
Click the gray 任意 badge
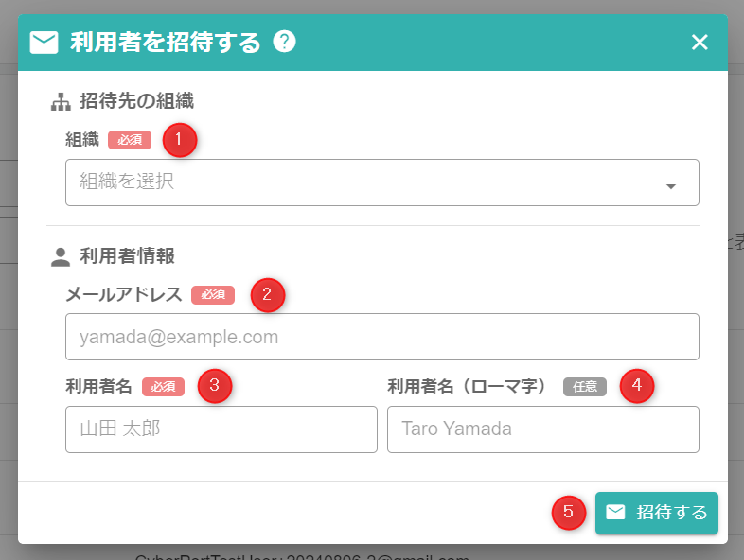pyautogui.click(x=585, y=387)
